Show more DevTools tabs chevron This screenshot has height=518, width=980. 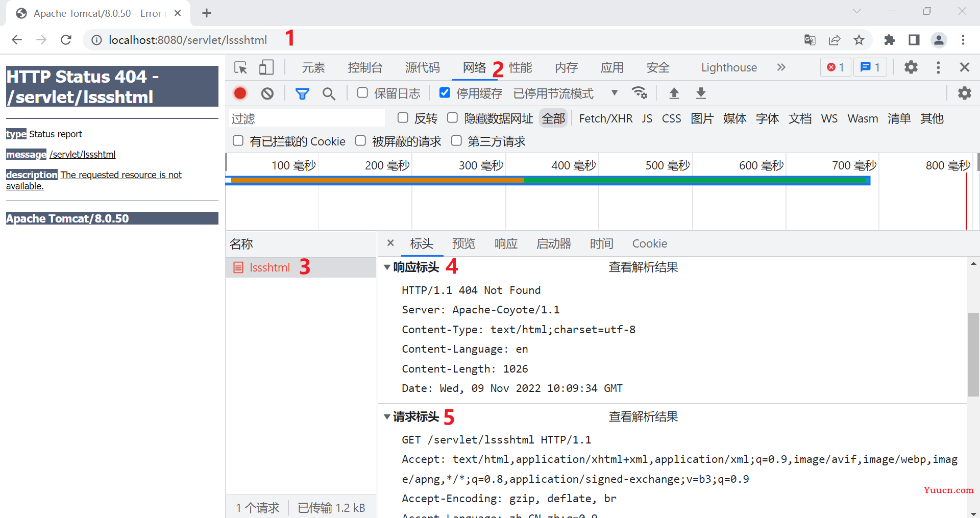pyautogui.click(x=781, y=67)
